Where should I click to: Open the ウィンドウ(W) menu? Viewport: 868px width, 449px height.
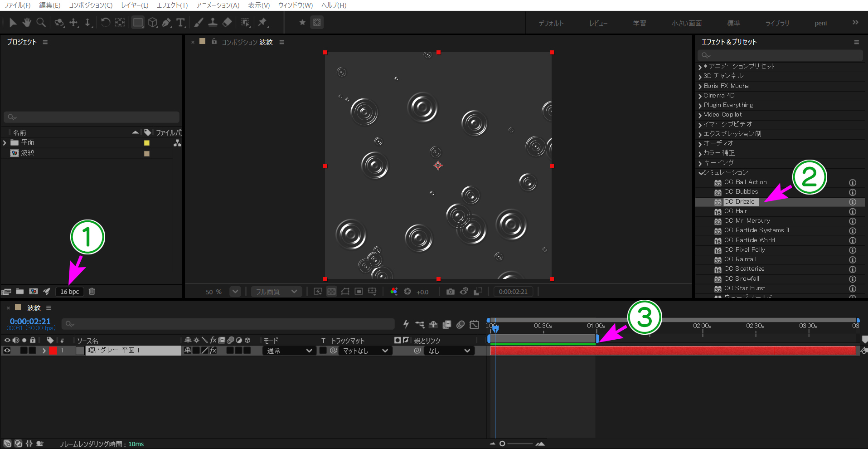(x=296, y=5)
